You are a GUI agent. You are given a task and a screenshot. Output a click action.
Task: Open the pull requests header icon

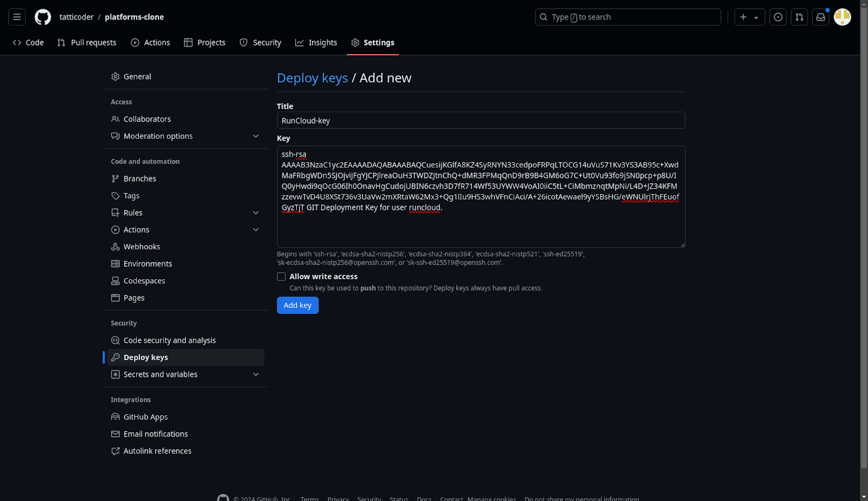(799, 17)
